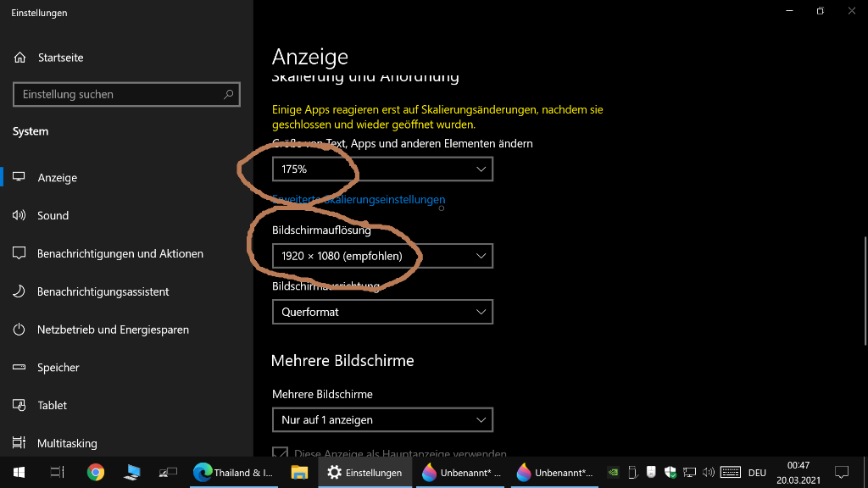Switch to the Thailand Edge taskbar window
The height and width of the screenshot is (488, 868).
(234, 473)
